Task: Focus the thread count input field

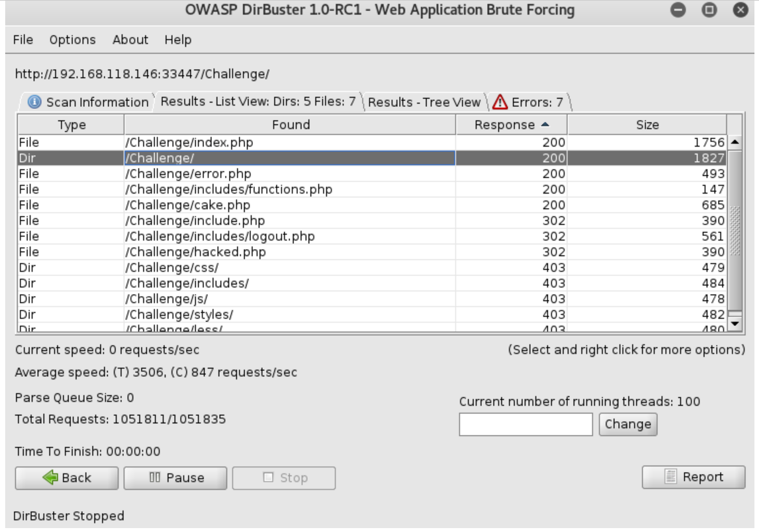Action: 526,424
